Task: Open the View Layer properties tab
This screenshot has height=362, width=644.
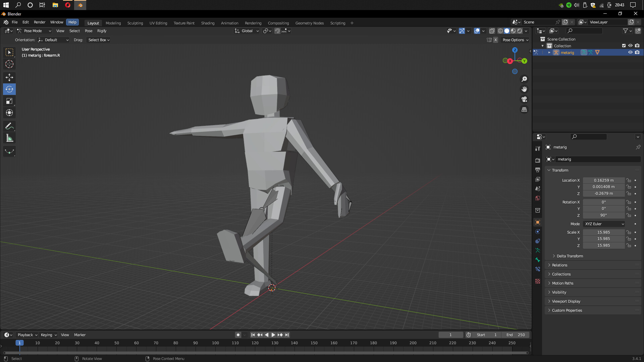Action: (538, 179)
